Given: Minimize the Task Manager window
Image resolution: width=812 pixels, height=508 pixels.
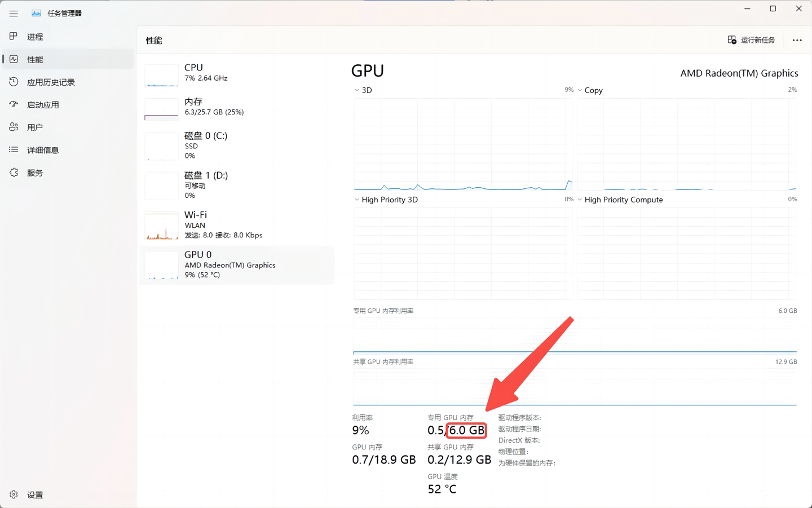Looking at the screenshot, I should tap(747, 8).
